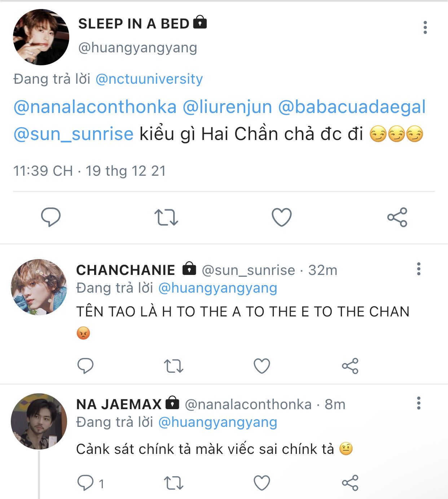
Task: Share NA JAEMAX's tweet
Action: point(350,483)
